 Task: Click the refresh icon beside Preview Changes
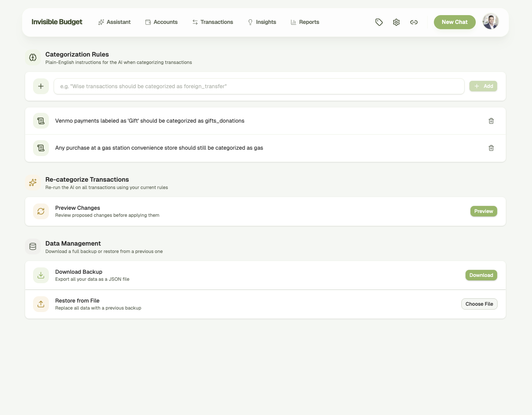(41, 211)
